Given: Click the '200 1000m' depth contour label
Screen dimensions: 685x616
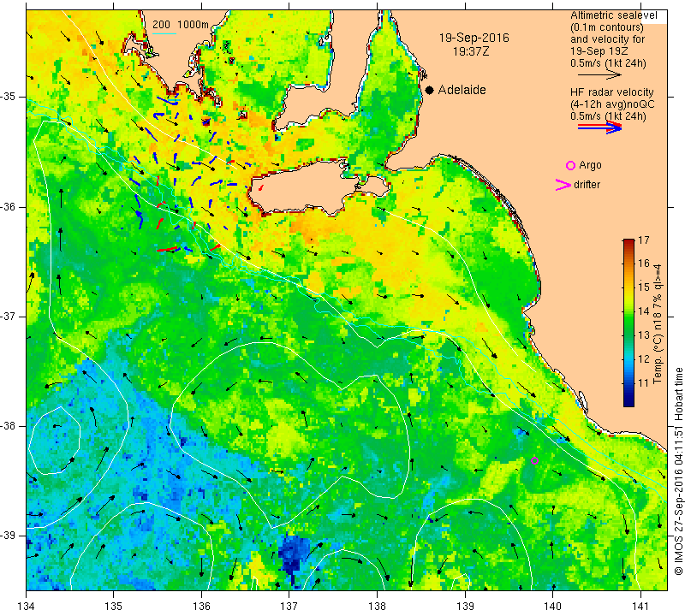Looking at the screenshot, I should click(x=181, y=25).
